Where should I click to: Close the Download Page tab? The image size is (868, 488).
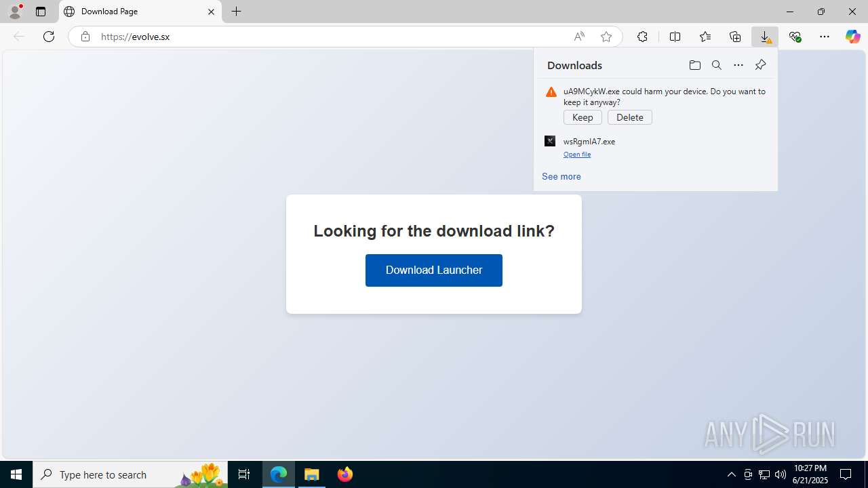point(211,12)
